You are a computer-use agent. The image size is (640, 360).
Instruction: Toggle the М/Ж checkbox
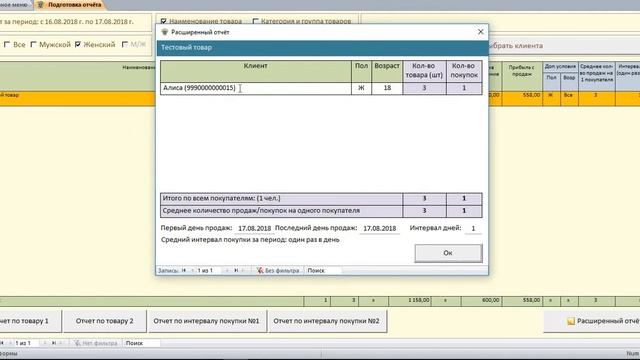pos(125,44)
